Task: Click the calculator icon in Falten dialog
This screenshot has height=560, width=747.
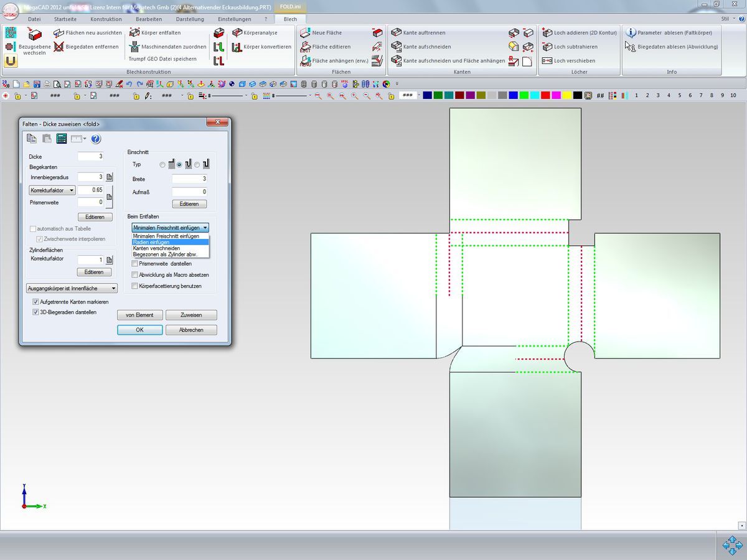Action: pyautogui.click(x=62, y=139)
